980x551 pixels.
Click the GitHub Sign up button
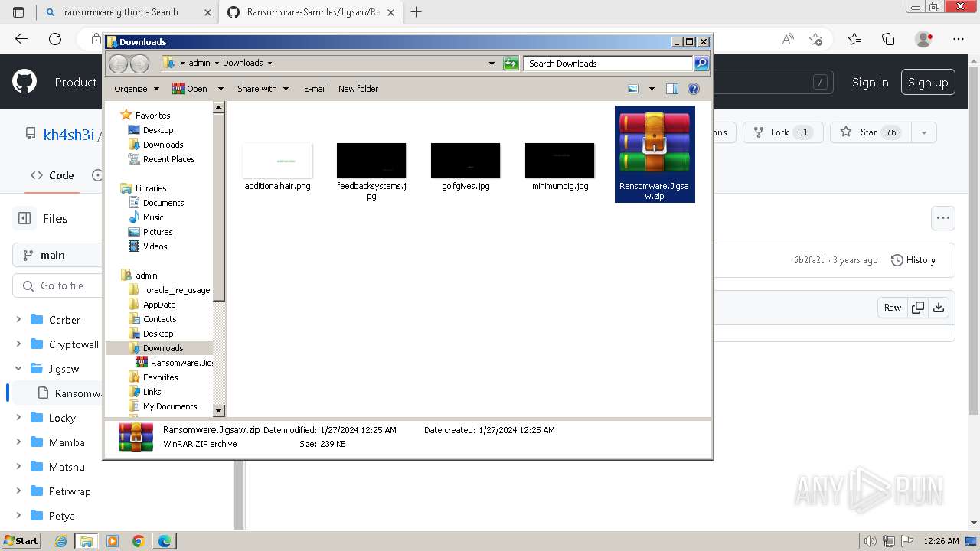coord(928,83)
